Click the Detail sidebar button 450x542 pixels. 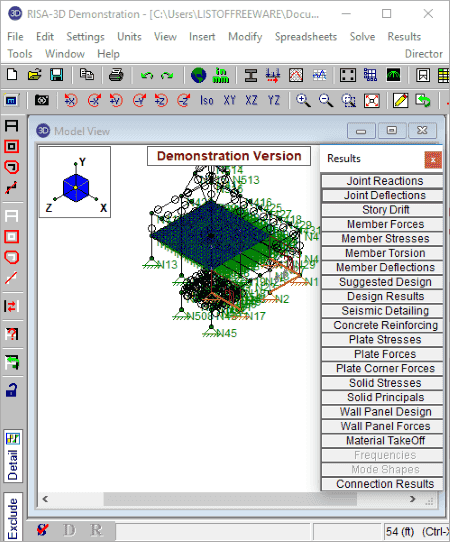pyautogui.click(x=13, y=456)
